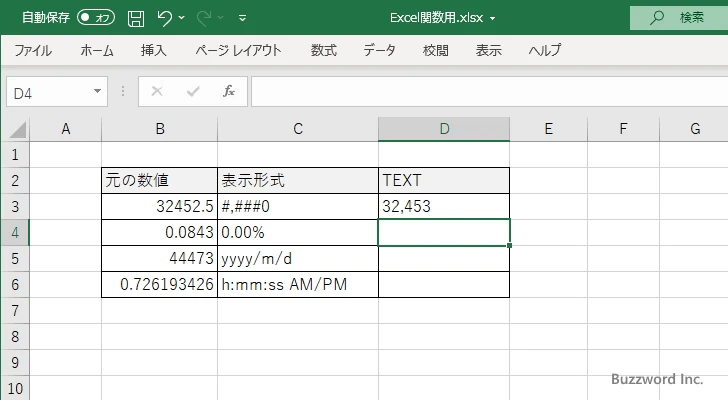Select cell containing 0.726193426

[159, 284]
